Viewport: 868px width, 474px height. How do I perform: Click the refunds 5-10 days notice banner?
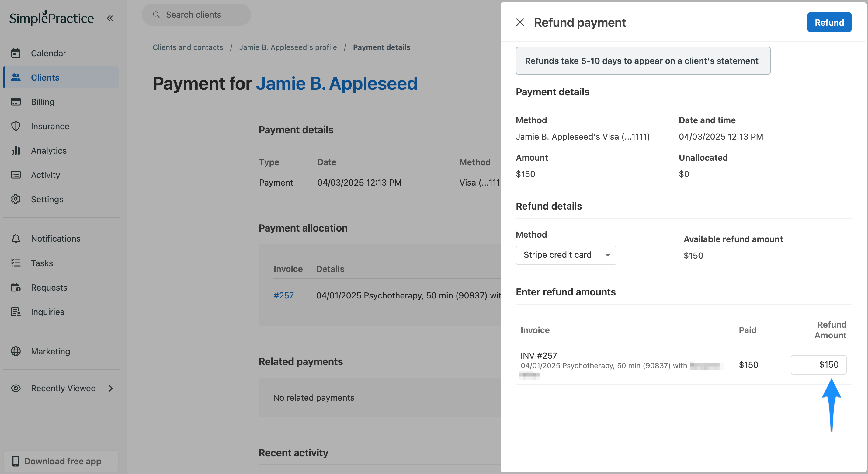(x=643, y=61)
